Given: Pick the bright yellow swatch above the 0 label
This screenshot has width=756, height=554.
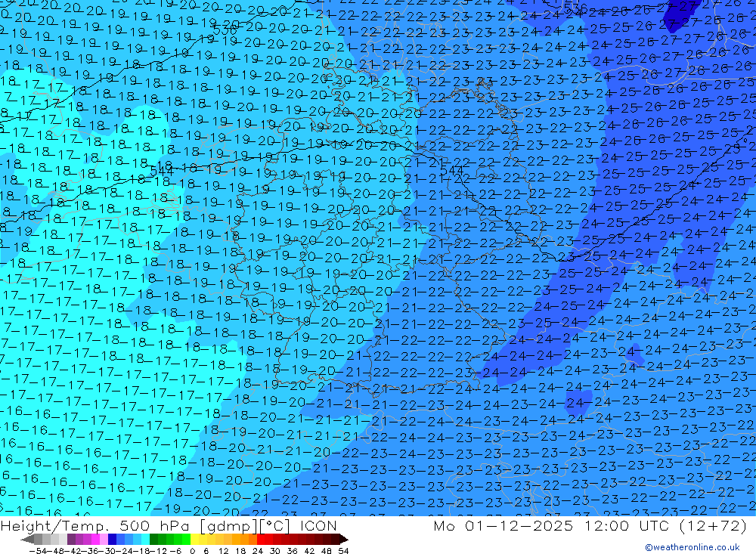Looking at the screenshot, I should pyautogui.click(x=194, y=540).
